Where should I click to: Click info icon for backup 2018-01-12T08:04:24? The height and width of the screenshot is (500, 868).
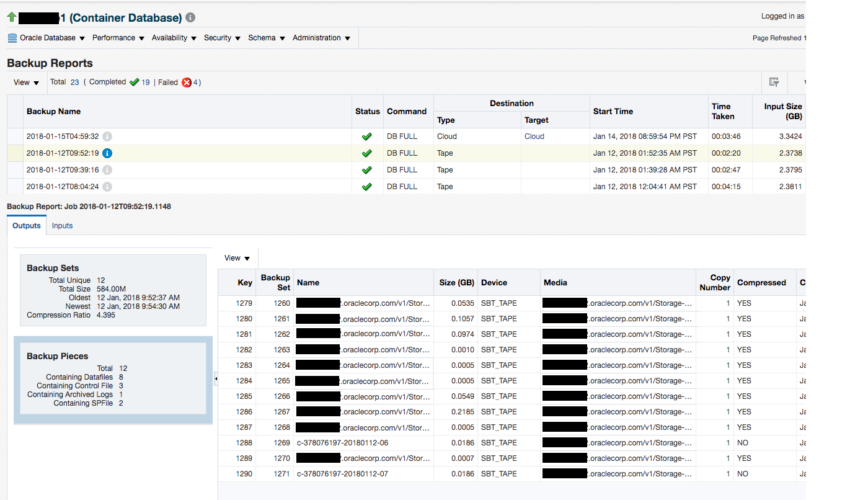click(x=107, y=187)
